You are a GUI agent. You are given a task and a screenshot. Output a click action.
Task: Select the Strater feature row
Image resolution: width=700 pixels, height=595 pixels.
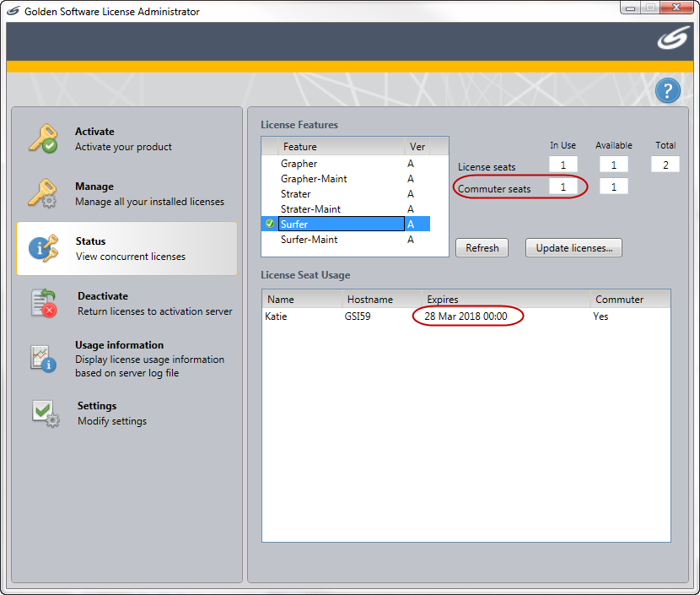point(346,194)
